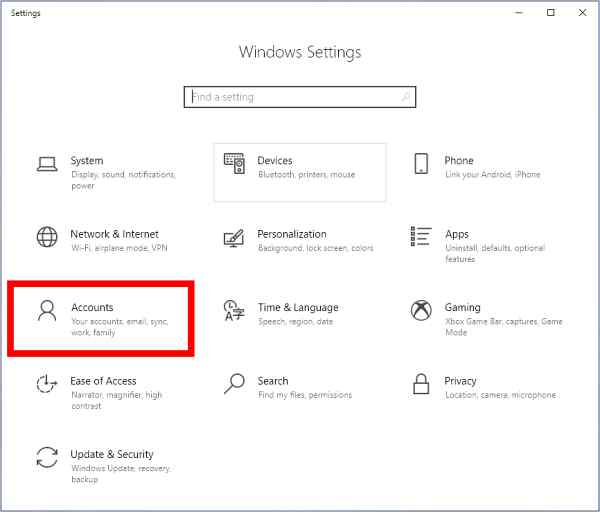Click 'Windows Update, recovery, backup' description
Viewport: 600px width, 512px height.
pos(121,474)
